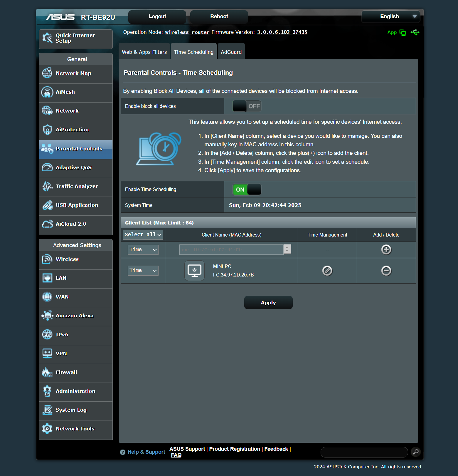458x476 pixels.
Task: Click the Reboot button
Action: 219,16
